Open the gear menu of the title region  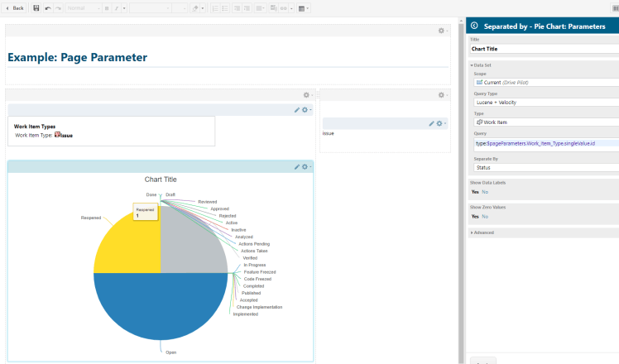coord(441,31)
